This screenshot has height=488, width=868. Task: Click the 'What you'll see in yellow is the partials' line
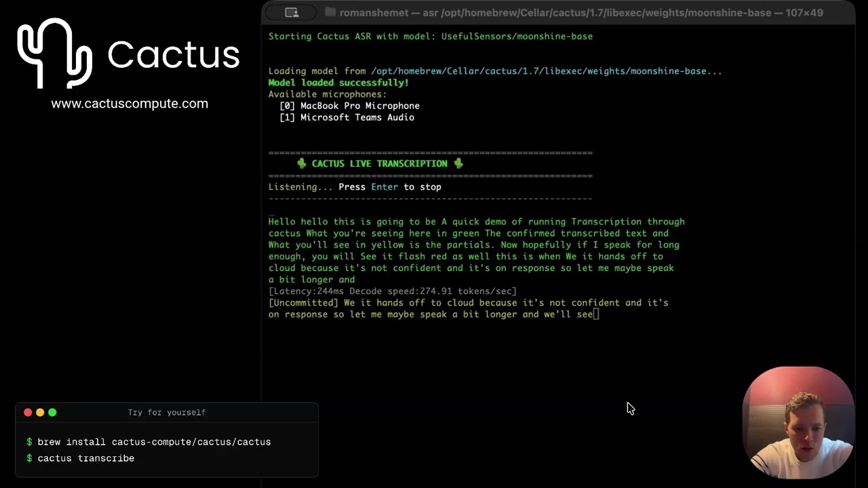[474, 245]
